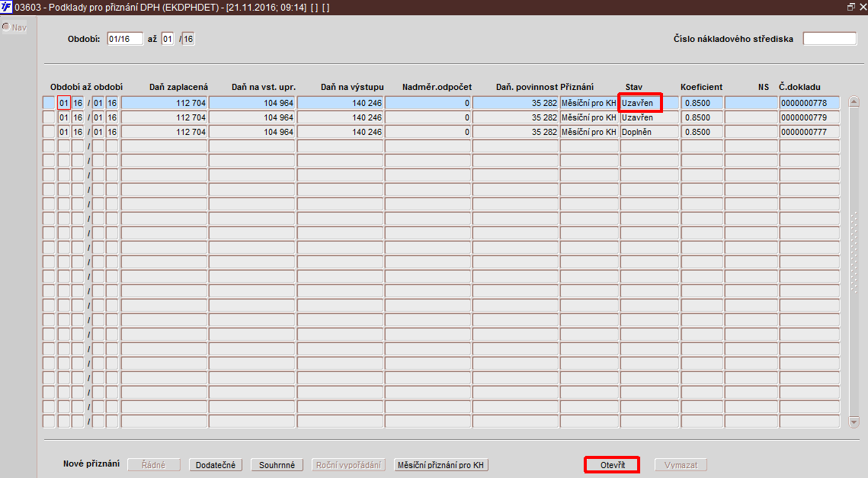The height and width of the screenshot is (478, 868).
Task: Click the Období from field 01/16
Action: coord(125,39)
